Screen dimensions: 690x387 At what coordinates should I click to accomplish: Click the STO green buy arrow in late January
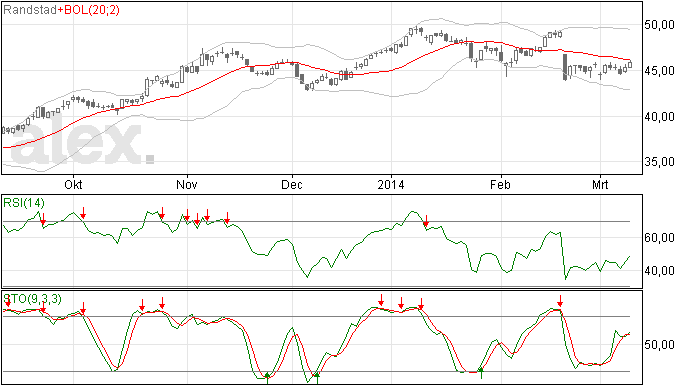point(481,373)
